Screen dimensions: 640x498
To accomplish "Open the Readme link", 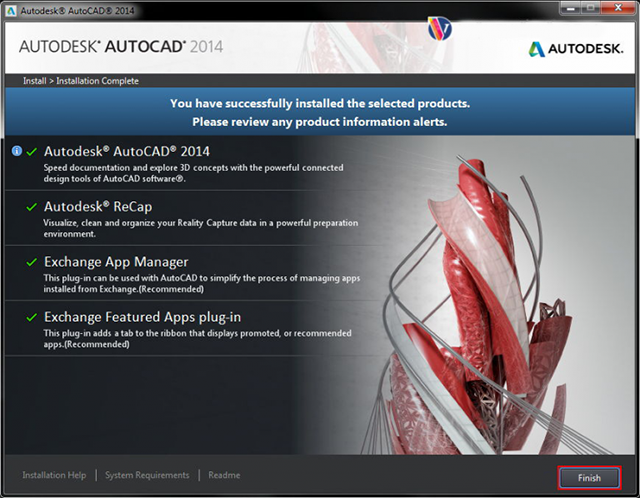I will pyautogui.click(x=224, y=476).
